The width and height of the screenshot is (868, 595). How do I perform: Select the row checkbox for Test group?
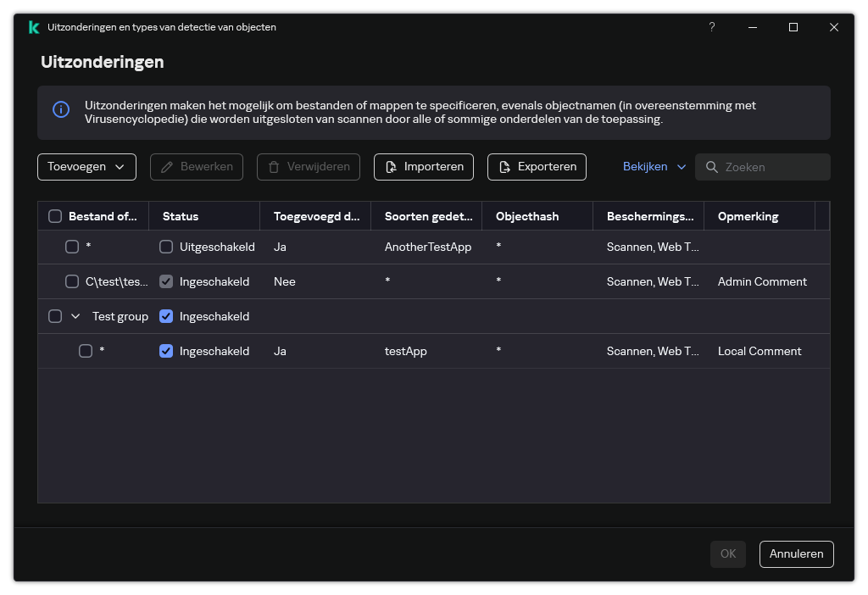(55, 316)
